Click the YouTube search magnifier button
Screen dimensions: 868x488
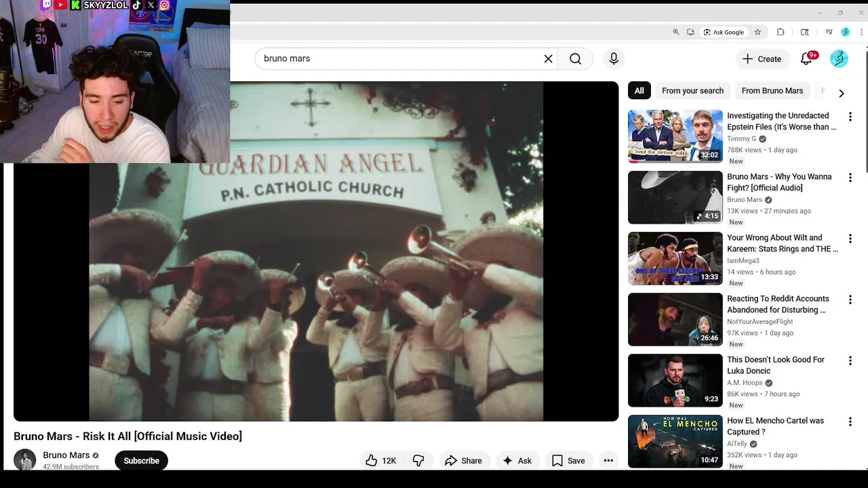(x=575, y=59)
